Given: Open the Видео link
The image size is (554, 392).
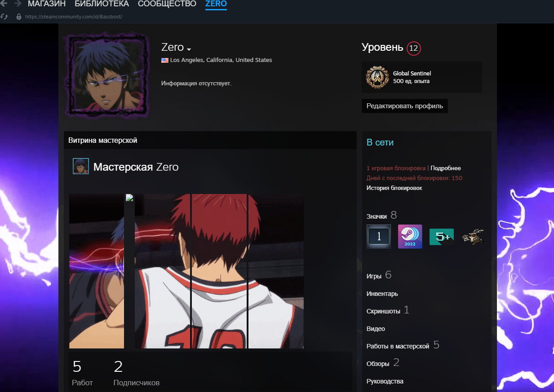Looking at the screenshot, I should pyautogui.click(x=376, y=329).
